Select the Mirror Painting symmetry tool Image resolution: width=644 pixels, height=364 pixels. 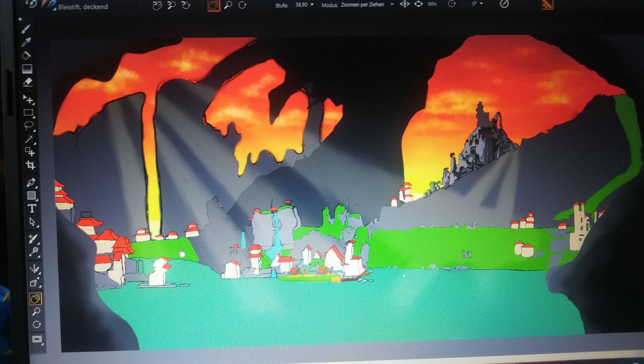point(34,269)
